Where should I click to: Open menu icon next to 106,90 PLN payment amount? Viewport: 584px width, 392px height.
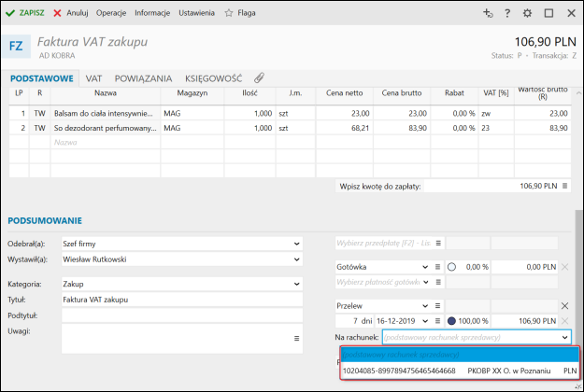(x=564, y=186)
